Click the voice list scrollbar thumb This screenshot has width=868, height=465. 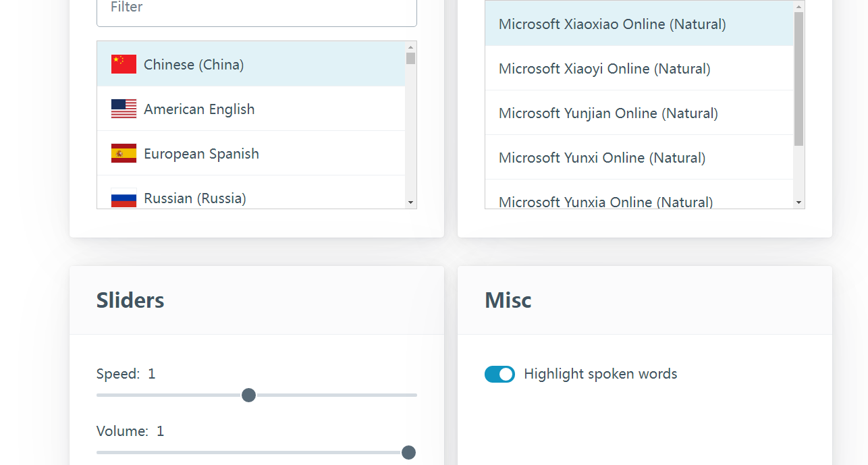pyautogui.click(x=799, y=79)
